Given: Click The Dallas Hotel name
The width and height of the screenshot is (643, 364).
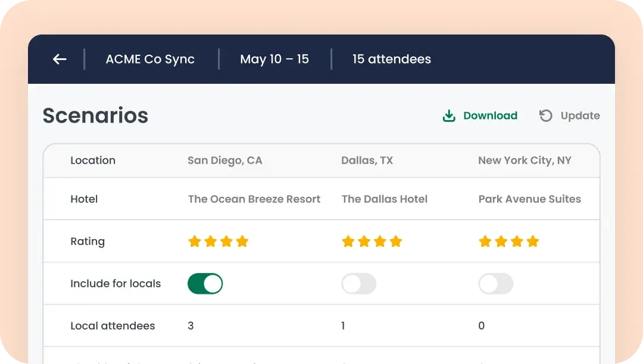Looking at the screenshot, I should click(x=384, y=199).
